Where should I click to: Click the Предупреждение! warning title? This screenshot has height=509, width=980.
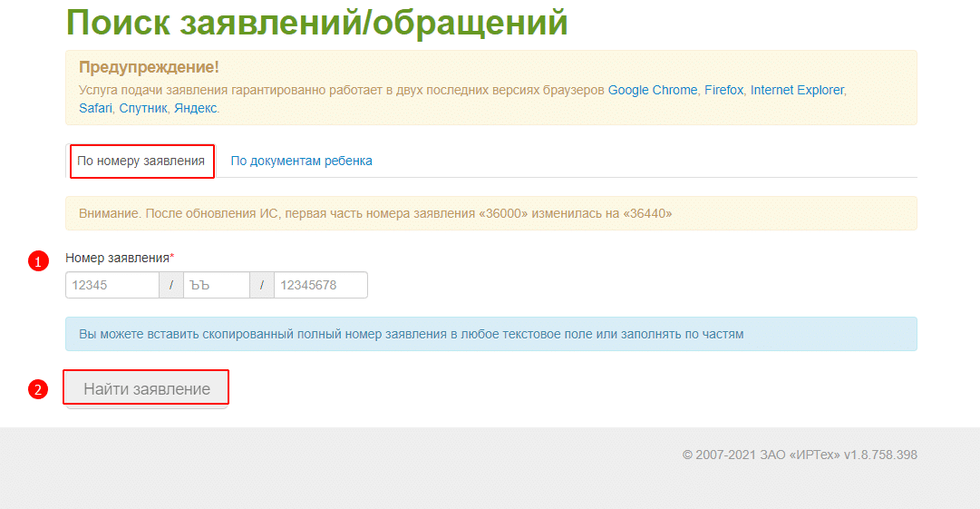(149, 67)
